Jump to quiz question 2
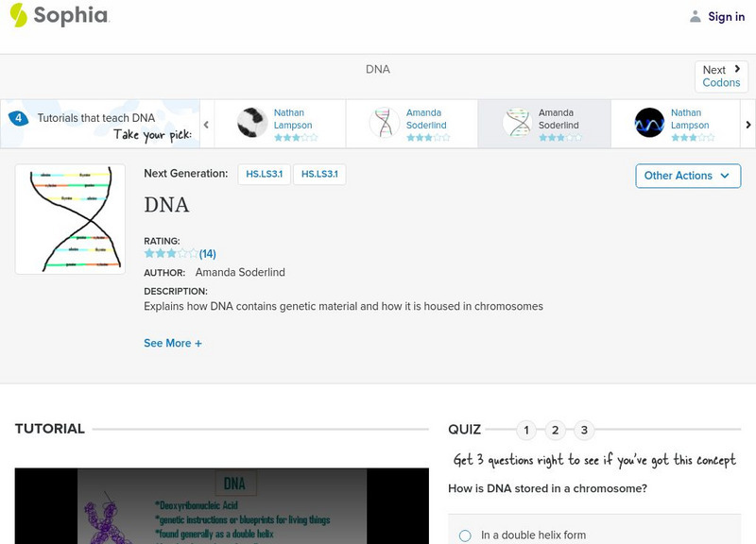Viewport: 756px width, 544px height. click(556, 431)
